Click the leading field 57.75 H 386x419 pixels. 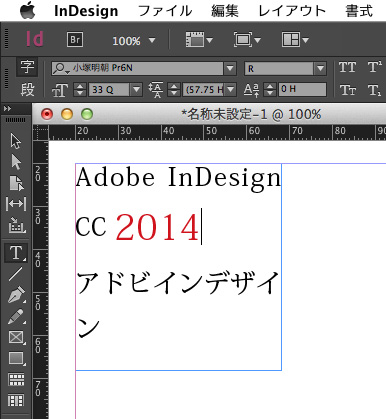tap(203, 89)
